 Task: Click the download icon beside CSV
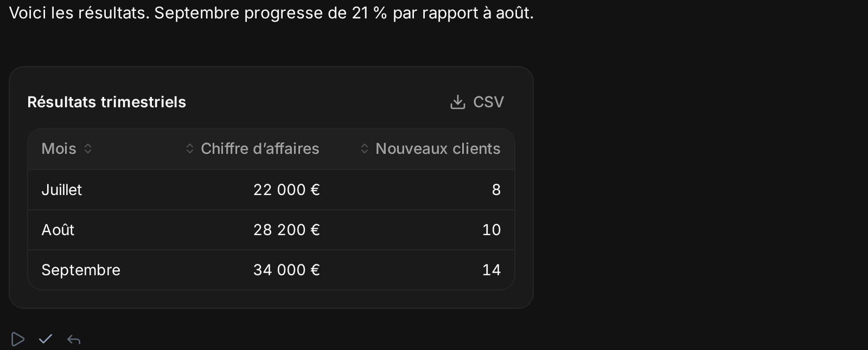point(458,102)
